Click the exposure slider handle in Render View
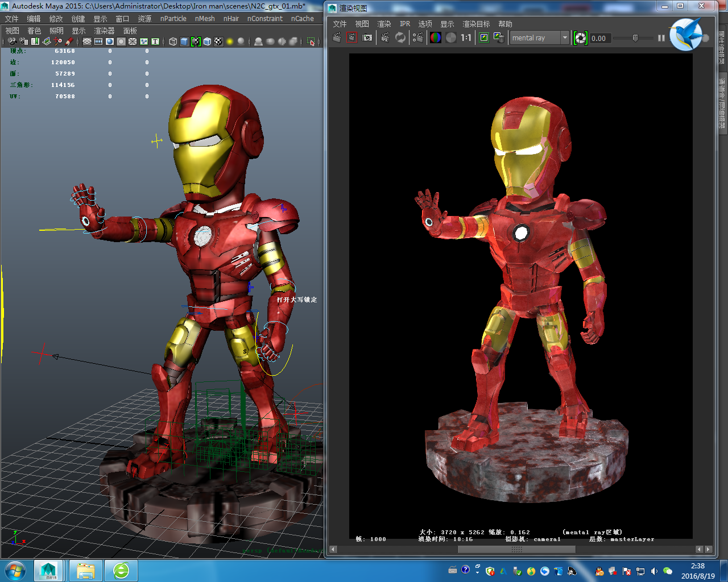This screenshot has width=728, height=582. (x=635, y=38)
